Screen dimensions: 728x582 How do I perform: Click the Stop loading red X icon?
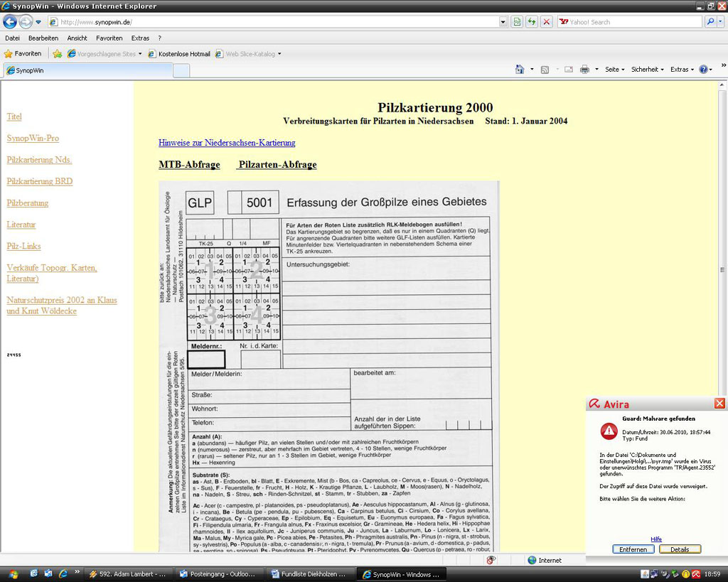546,22
